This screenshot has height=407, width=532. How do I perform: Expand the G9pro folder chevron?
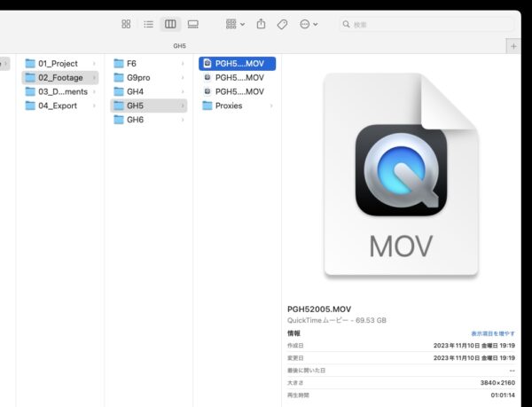point(183,78)
